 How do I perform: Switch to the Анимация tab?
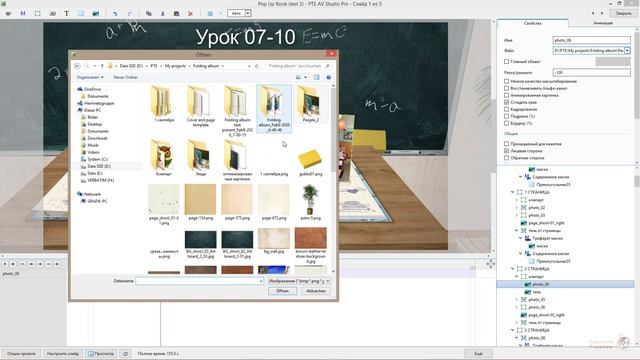(x=603, y=23)
